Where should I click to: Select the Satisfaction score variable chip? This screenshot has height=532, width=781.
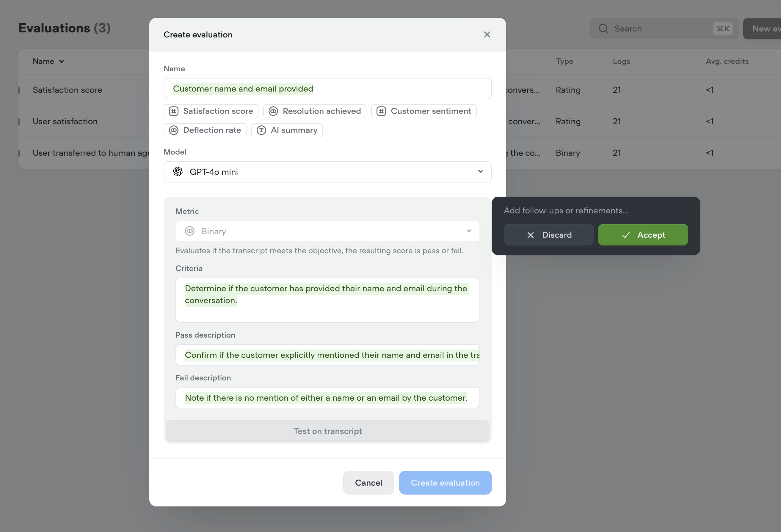[x=211, y=111]
